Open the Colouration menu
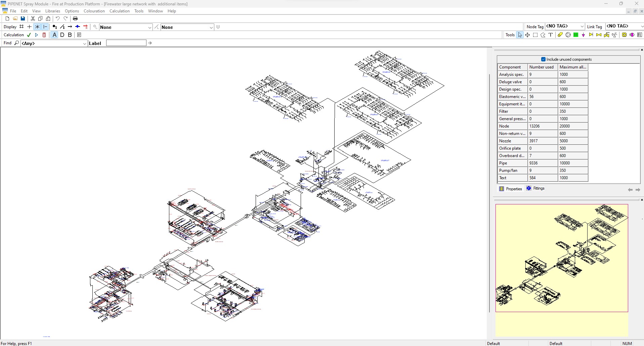The height and width of the screenshot is (346, 644). (94, 11)
